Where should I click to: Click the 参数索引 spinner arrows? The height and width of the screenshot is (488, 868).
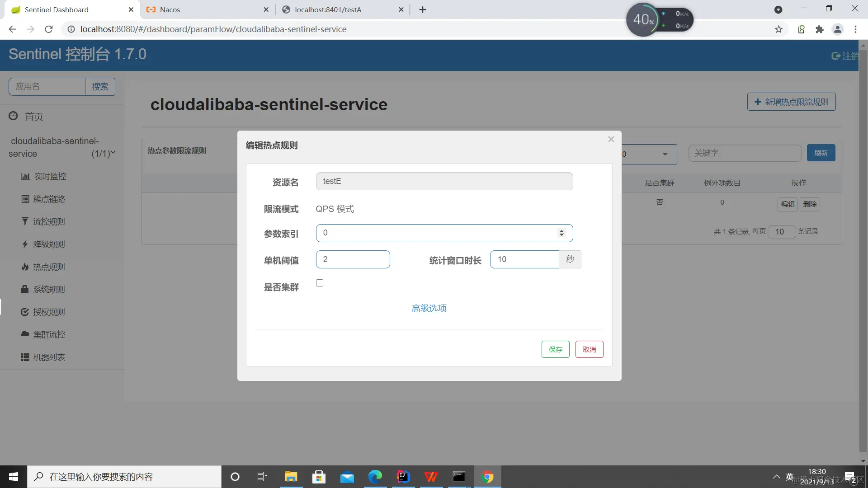[x=561, y=233]
